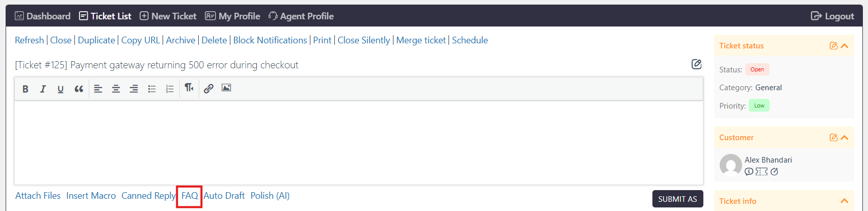Collapse the Ticket info panel
Image resolution: width=868 pixels, height=211 pixels.
pyautogui.click(x=845, y=201)
